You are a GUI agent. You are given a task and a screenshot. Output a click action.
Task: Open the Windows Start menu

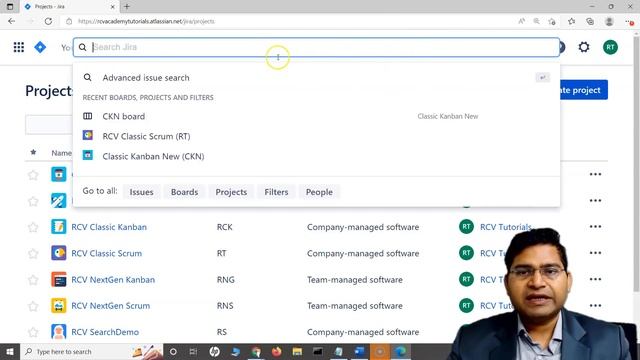click(x=10, y=351)
